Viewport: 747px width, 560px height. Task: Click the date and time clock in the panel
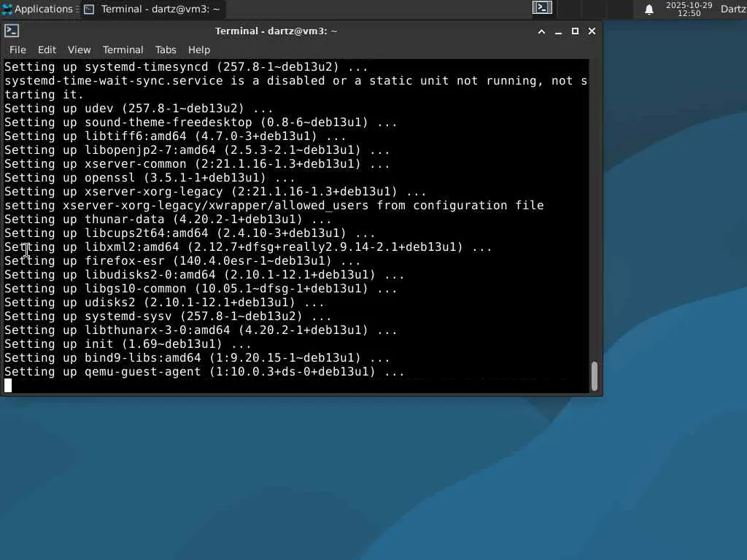tap(689, 9)
